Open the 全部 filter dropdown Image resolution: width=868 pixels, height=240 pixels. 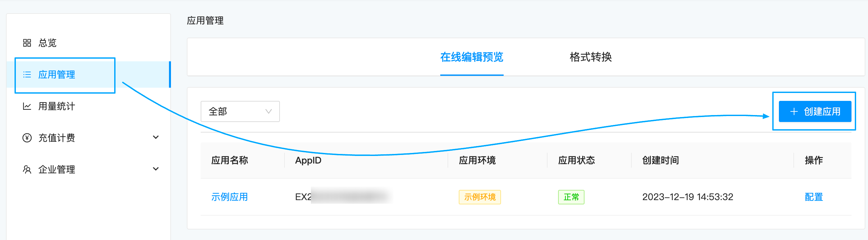[x=240, y=111]
